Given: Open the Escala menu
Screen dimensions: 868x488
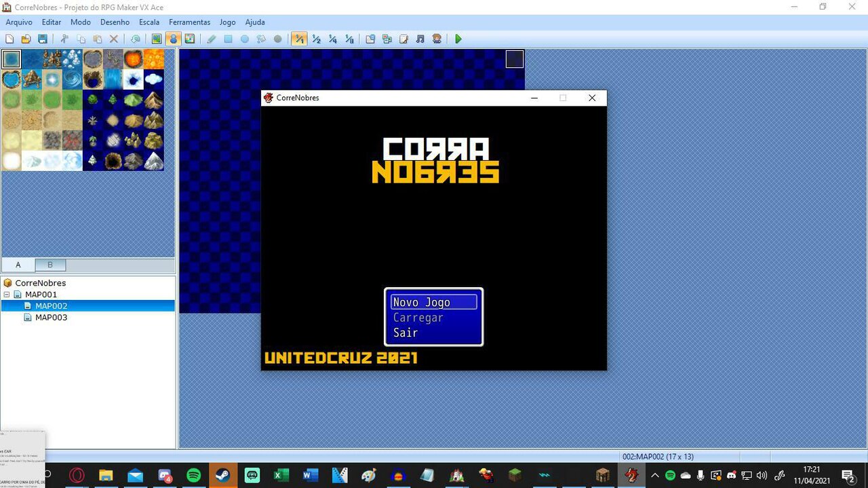Looking at the screenshot, I should (149, 22).
